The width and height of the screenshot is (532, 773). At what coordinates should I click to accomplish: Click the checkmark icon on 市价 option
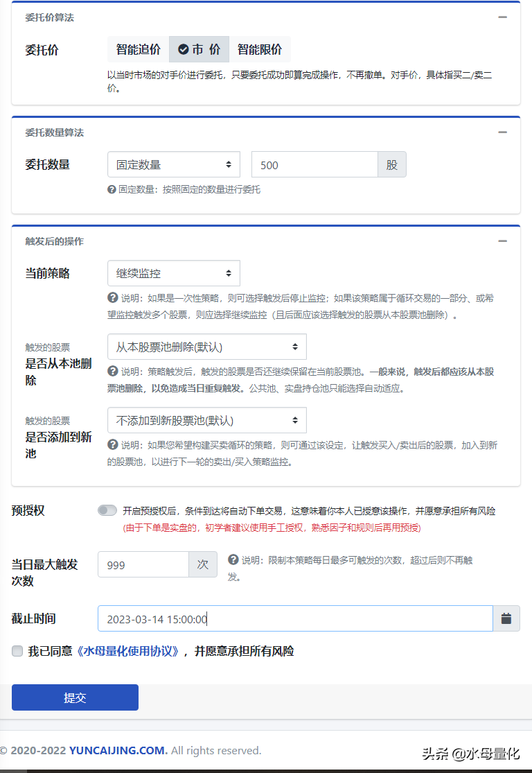(x=184, y=49)
